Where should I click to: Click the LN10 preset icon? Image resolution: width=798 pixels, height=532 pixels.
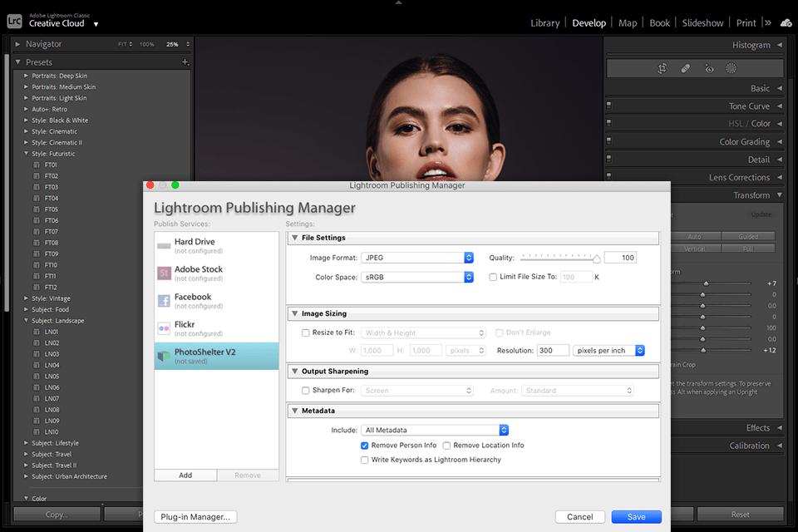coord(36,431)
